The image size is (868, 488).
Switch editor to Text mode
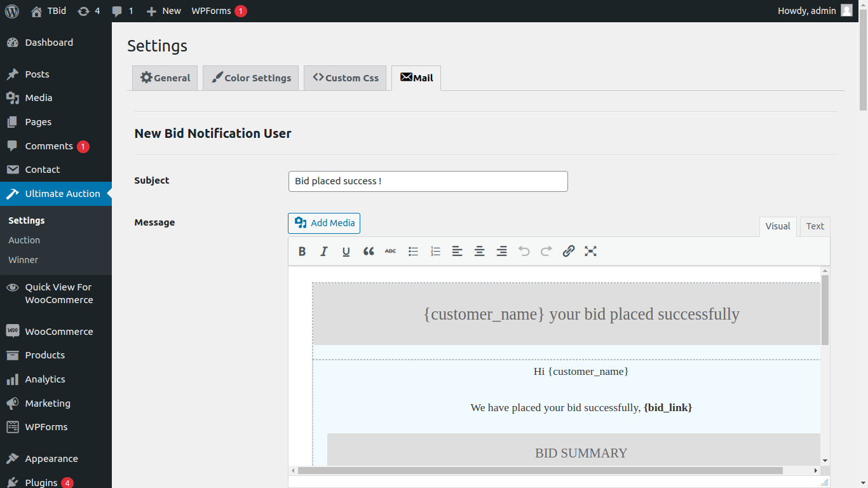click(815, 226)
